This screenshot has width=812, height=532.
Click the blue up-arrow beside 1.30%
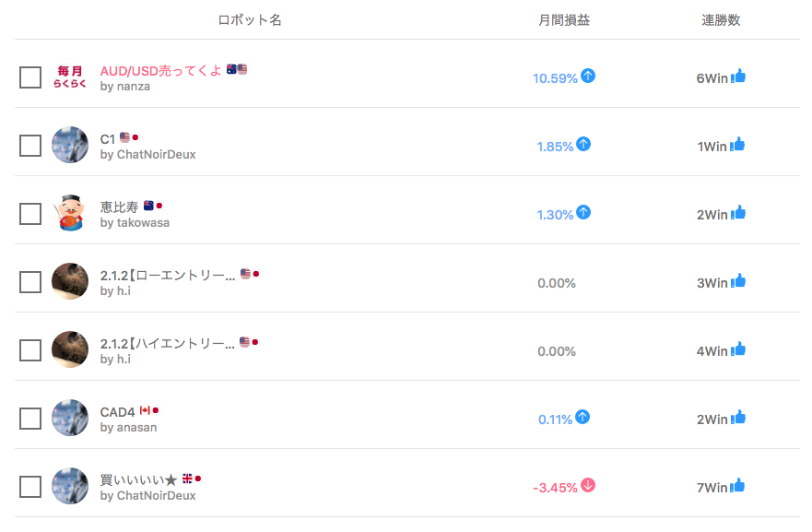583,212
